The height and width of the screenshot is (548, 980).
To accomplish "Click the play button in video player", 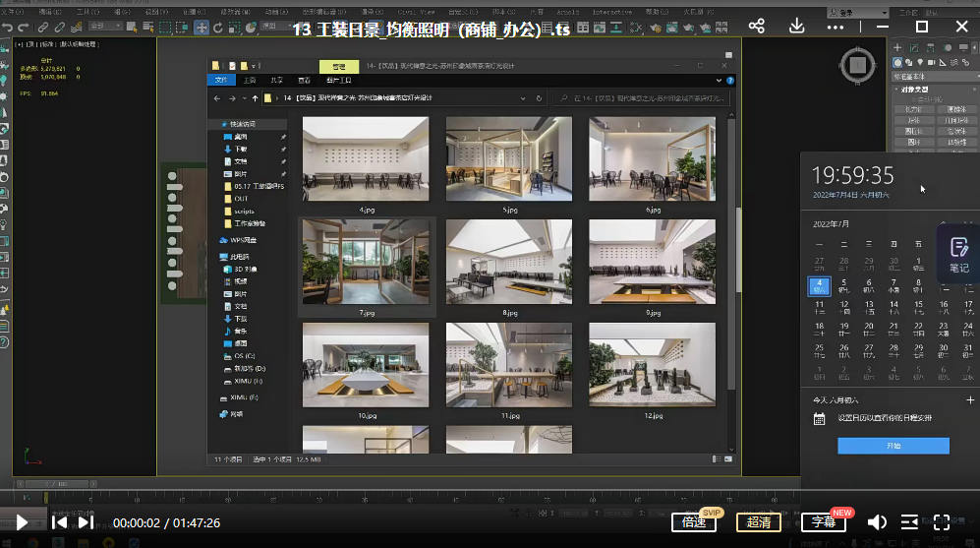I will [x=22, y=522].
